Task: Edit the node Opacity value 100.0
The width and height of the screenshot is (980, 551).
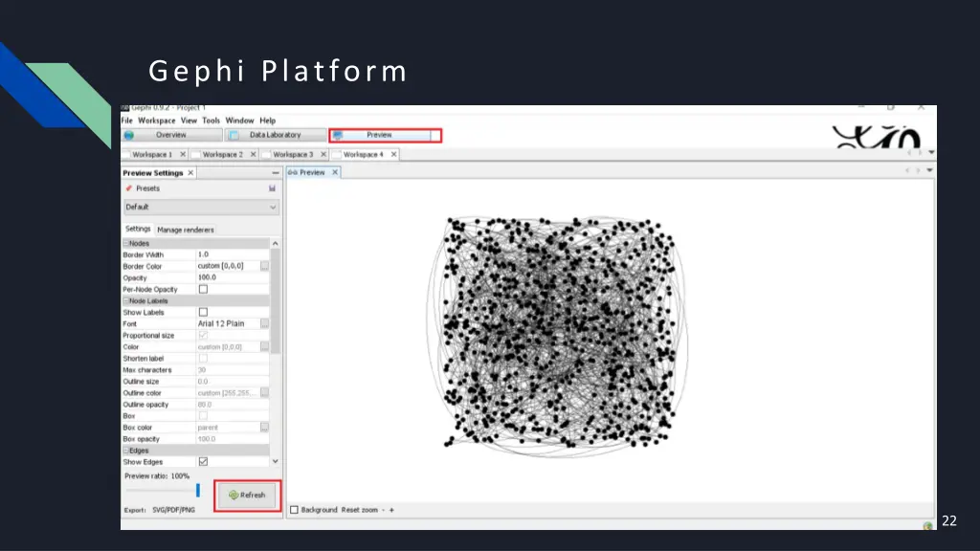Action: tap(233, 277)
